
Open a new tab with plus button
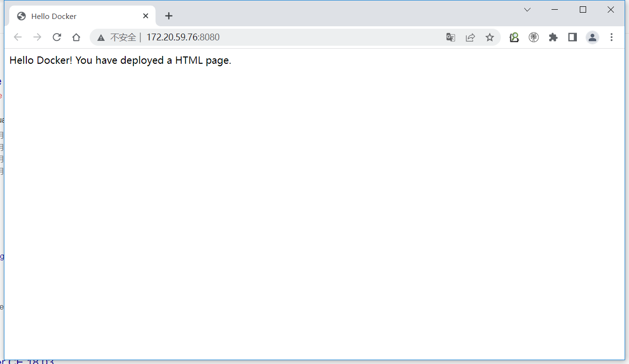click(x=169, y=16)
